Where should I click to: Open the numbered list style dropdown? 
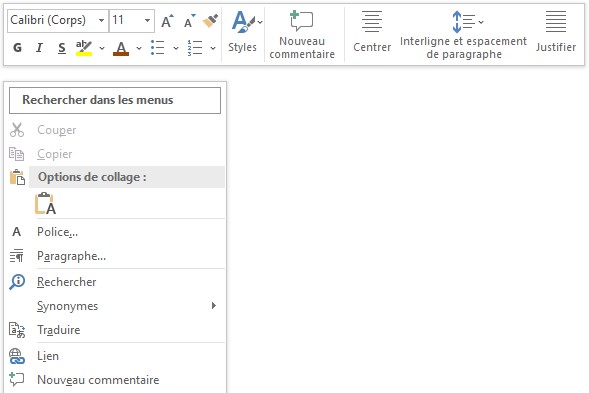coord(213,48)
